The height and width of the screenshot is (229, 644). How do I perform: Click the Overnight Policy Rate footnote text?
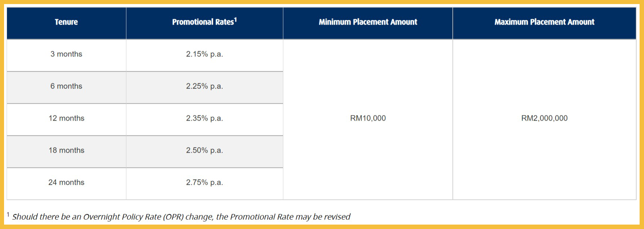click(x=181, y=217)
